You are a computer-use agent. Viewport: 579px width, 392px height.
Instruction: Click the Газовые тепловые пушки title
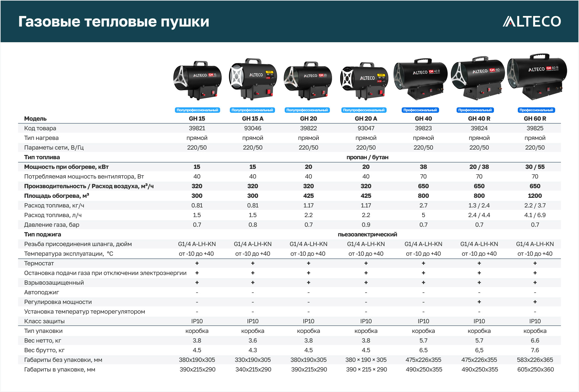pyautogui.click(x=114, y=22)
